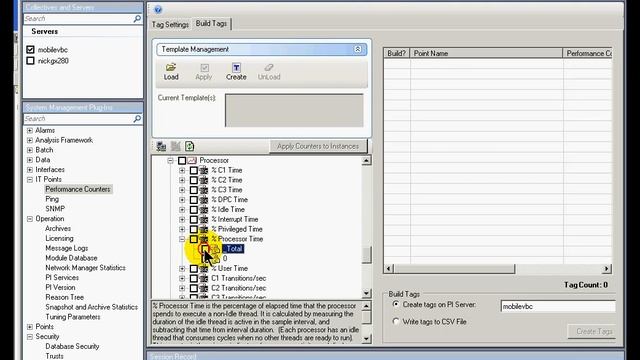Screen dimensions: 640x360
Task: Check the % Processor Time checkbox
Action: [193, 239]
